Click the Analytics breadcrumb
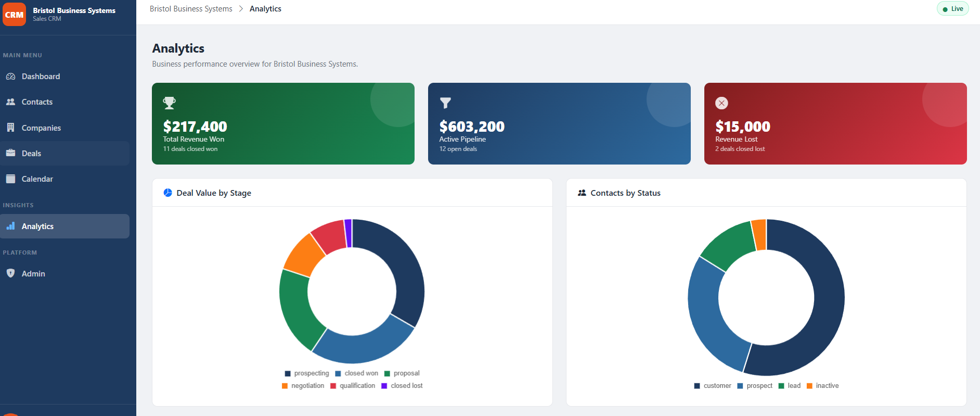The height and width of the screenshot is (416, 980). point(265,9)
